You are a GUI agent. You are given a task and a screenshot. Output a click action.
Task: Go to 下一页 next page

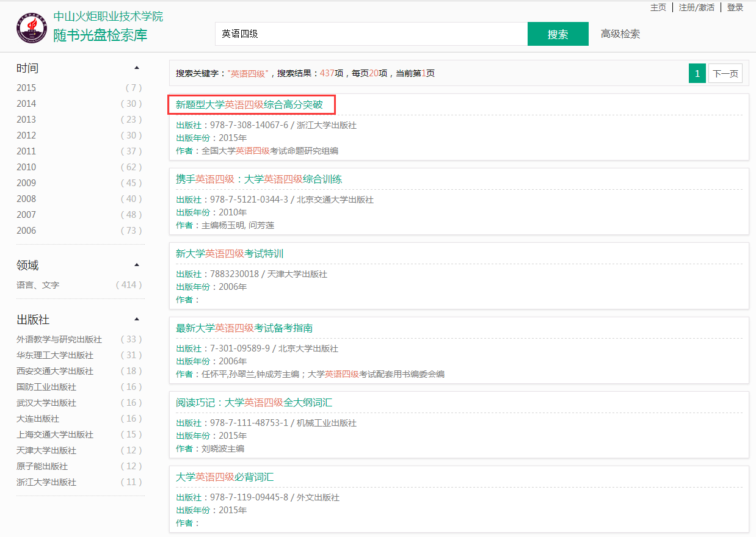[x=725, y=74]
